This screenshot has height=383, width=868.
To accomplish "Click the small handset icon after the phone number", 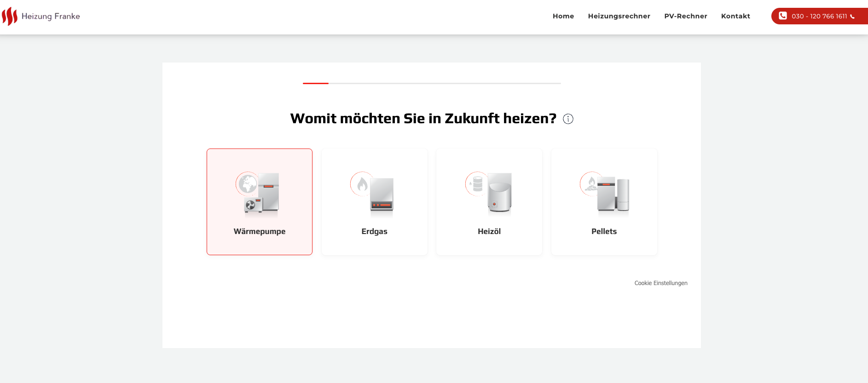I will tap(852, 17).
